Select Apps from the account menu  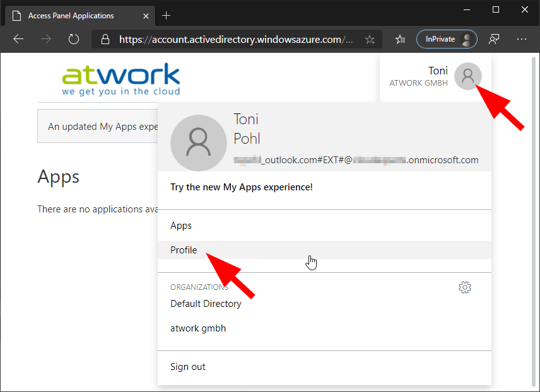(181, 226)
